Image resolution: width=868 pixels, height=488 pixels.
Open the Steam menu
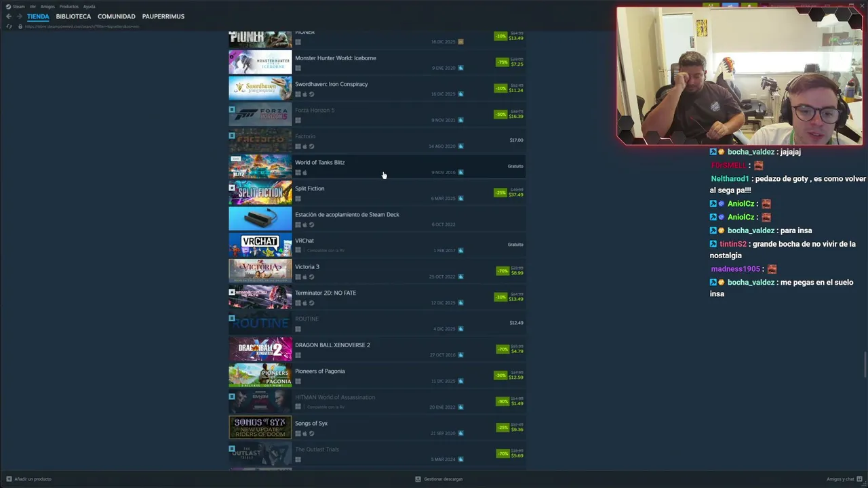click(19, 6)
